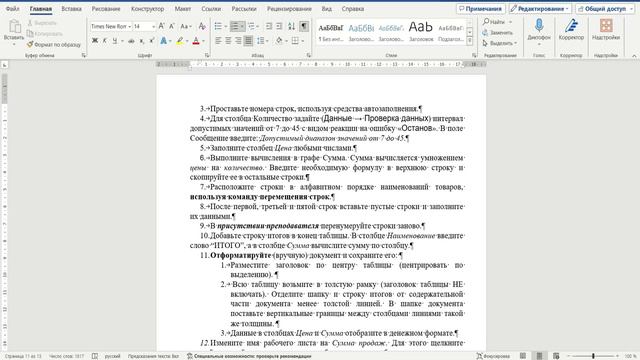Increase font size with the enlarge A icon

(x=162, y=26)
